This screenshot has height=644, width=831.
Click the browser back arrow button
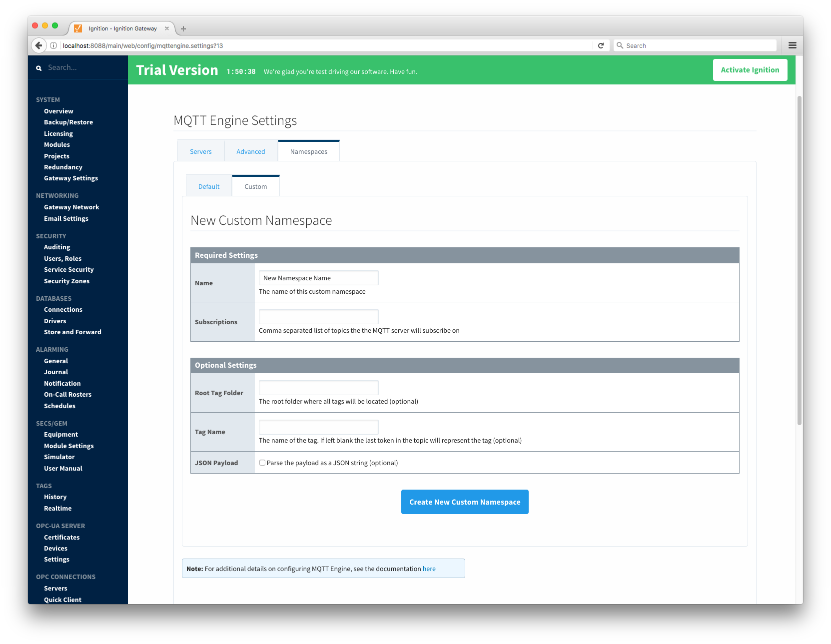38,45
